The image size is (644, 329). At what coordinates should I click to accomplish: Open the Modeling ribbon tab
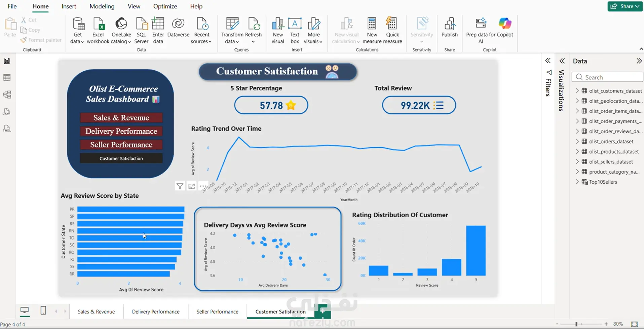point(102,6)
